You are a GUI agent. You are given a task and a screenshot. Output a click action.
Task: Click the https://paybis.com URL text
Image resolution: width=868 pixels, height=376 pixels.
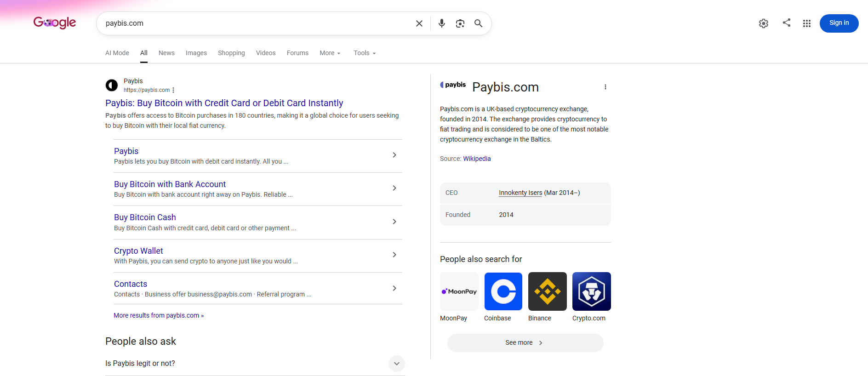147,90
